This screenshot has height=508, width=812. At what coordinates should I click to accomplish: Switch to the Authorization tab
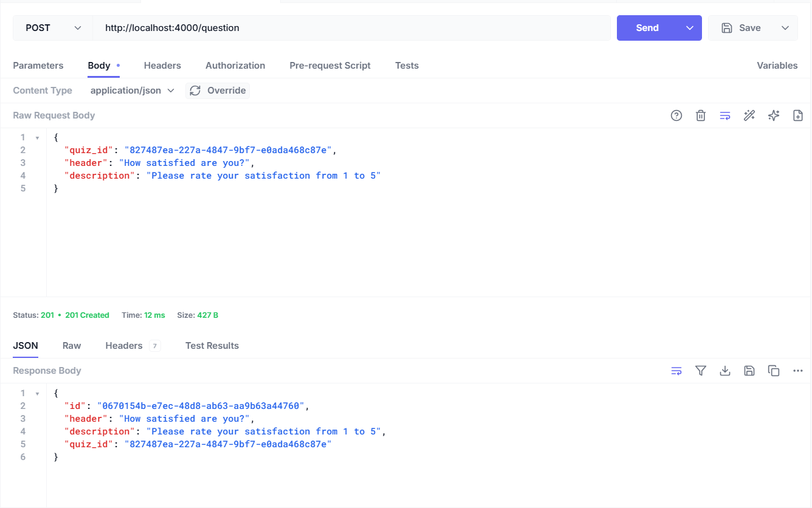click(235, 66)
